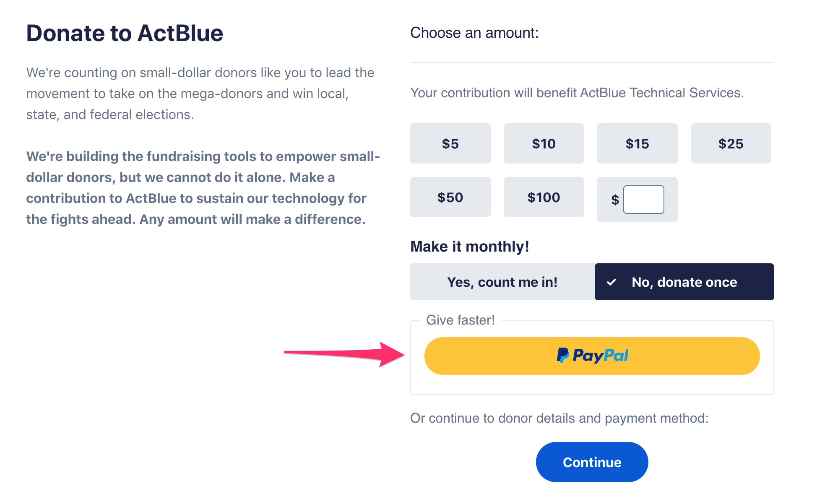The width and height of the screenshot is (817, 504).
Task: Click the checkmark icon on donate once
Action: coord(611,282)
